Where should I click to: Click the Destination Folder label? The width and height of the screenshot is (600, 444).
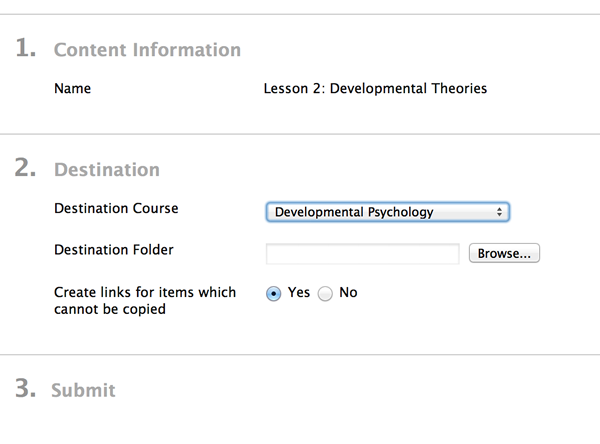coord(114,250)
